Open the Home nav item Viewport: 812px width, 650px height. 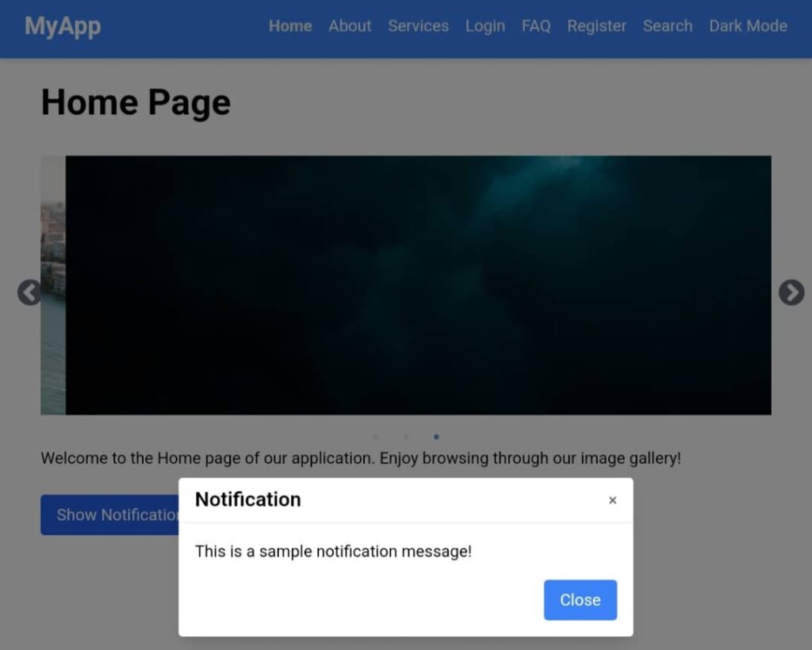pyautogui.click(x=290, y=26)
